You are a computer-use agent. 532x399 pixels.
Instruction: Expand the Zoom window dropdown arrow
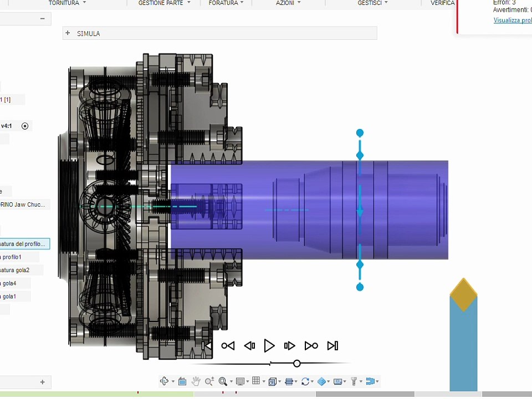point(232,382)
